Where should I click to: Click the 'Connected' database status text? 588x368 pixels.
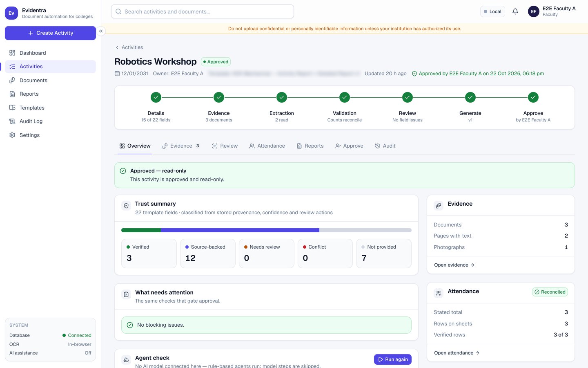[x=80, y=335]
